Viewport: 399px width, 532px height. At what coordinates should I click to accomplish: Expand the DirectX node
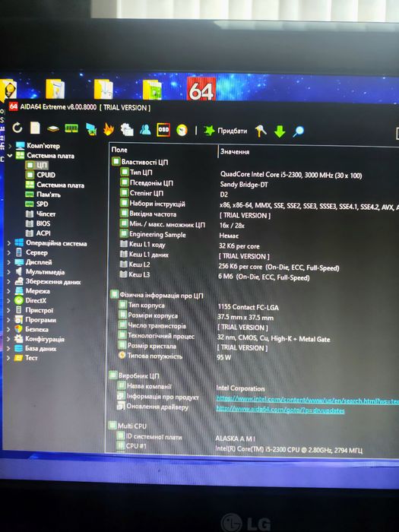click(9, 301)
